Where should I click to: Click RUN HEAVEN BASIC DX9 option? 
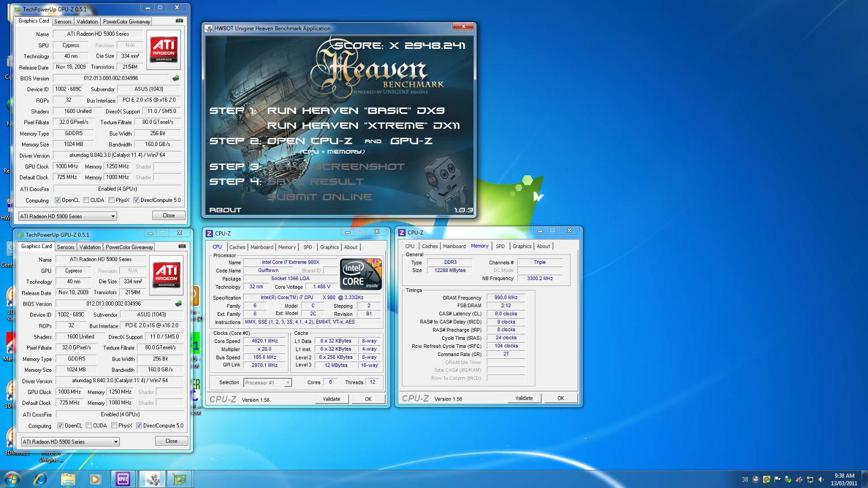pos(355,110)
